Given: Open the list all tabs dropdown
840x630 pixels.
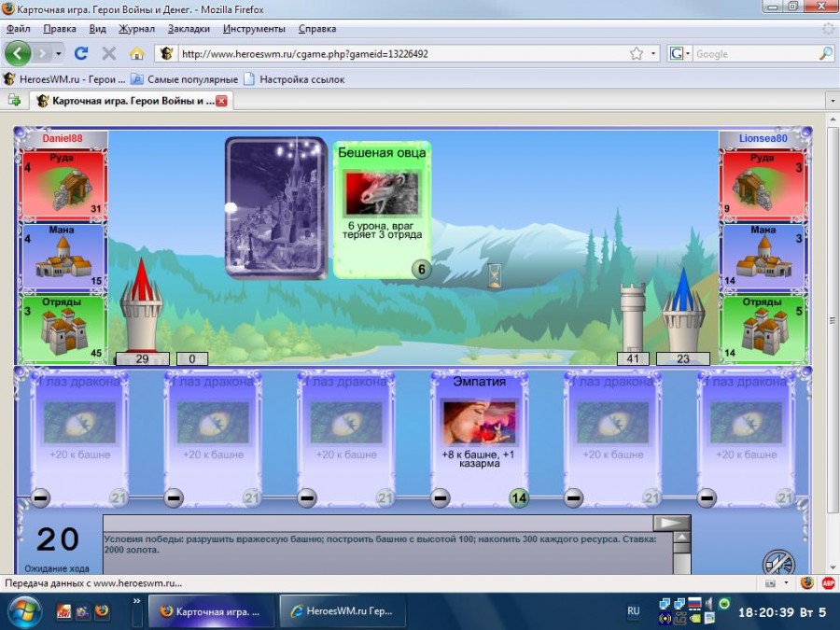Looking at the screenshot, I should [x=829, y=100].
